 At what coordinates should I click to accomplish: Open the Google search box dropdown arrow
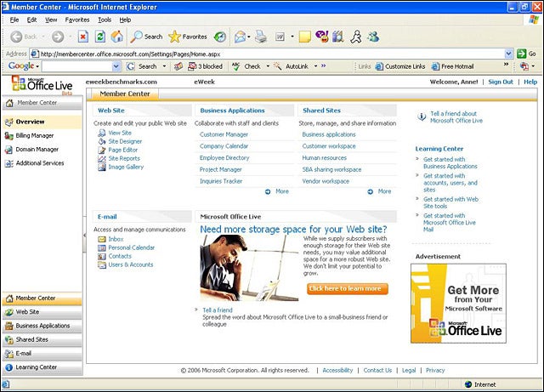click(x=116, y=66)
